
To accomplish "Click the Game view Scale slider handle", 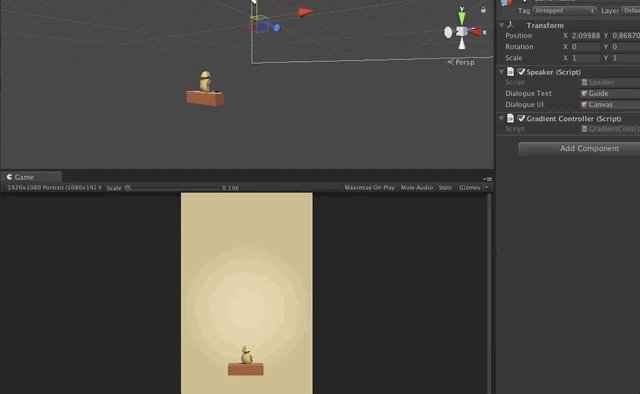I will pyautogui.click(x=128, y=188).
